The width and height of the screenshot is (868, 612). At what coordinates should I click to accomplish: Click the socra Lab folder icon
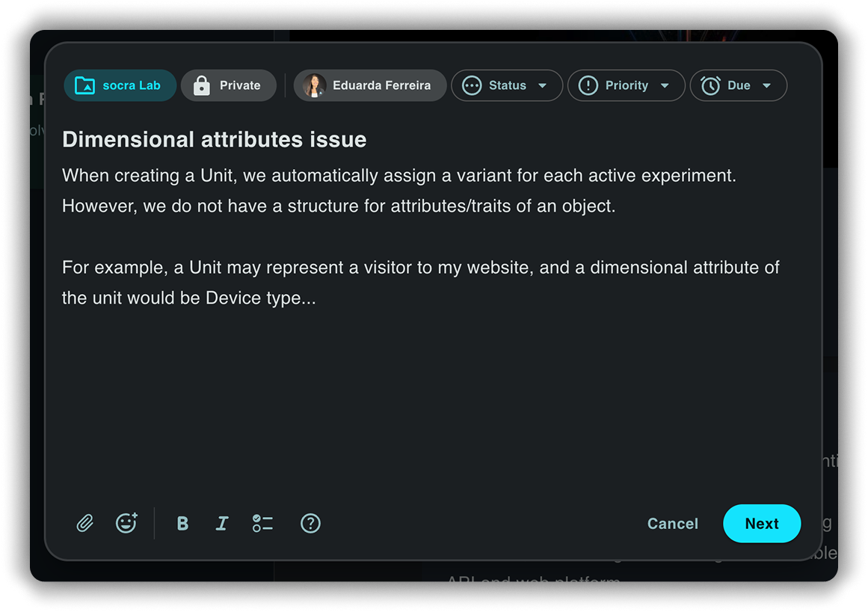pyautogui.click(x=85, y=85)
